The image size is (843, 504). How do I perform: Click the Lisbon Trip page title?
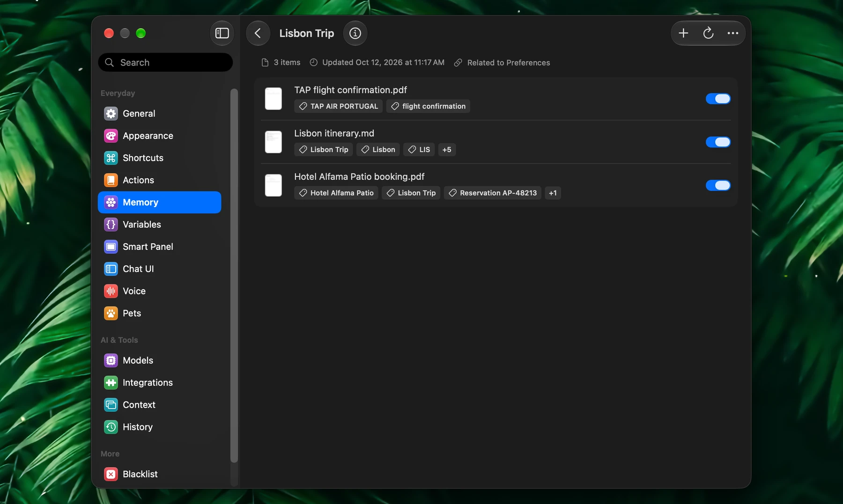point(307,33)
